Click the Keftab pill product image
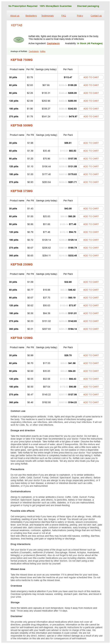This screenshot has height=644, width=111. [18, 39]
